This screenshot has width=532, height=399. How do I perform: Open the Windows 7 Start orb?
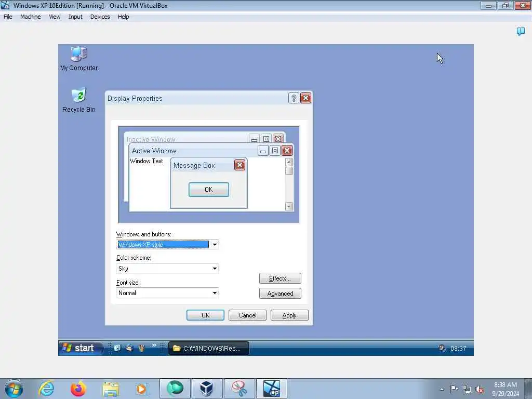(14, 389)
